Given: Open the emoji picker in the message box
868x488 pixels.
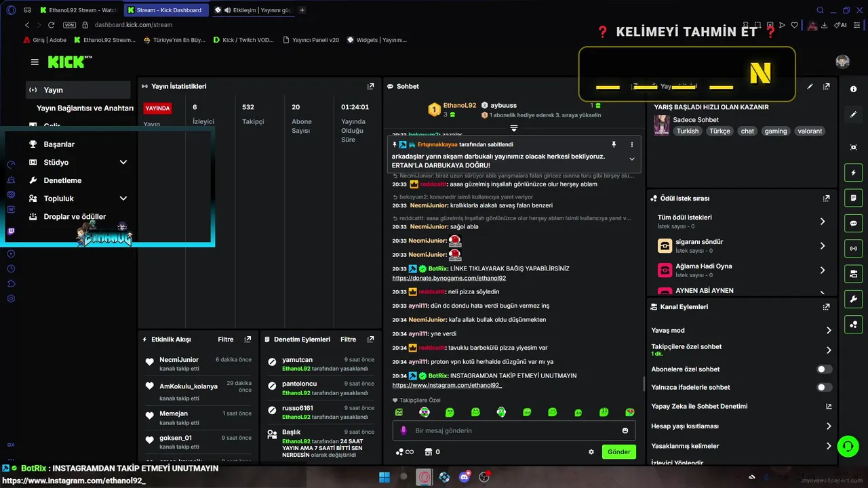Looking at the screenshot, I should 625,430.
